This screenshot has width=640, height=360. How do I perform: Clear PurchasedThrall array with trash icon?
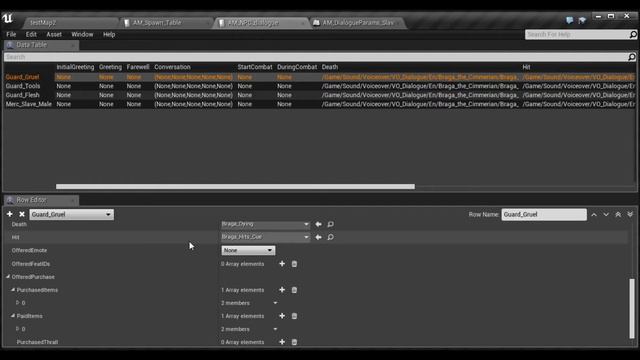[294, 342]
